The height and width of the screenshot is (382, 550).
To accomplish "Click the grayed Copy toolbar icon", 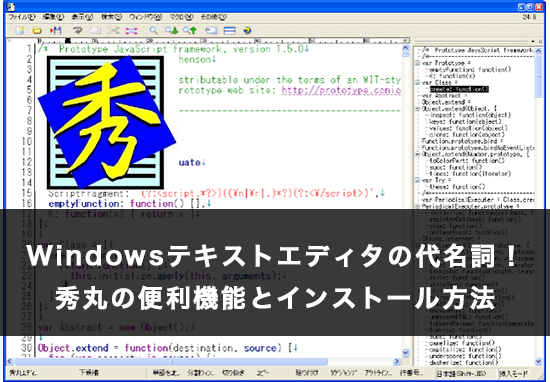I will click(x=95, y=31).
